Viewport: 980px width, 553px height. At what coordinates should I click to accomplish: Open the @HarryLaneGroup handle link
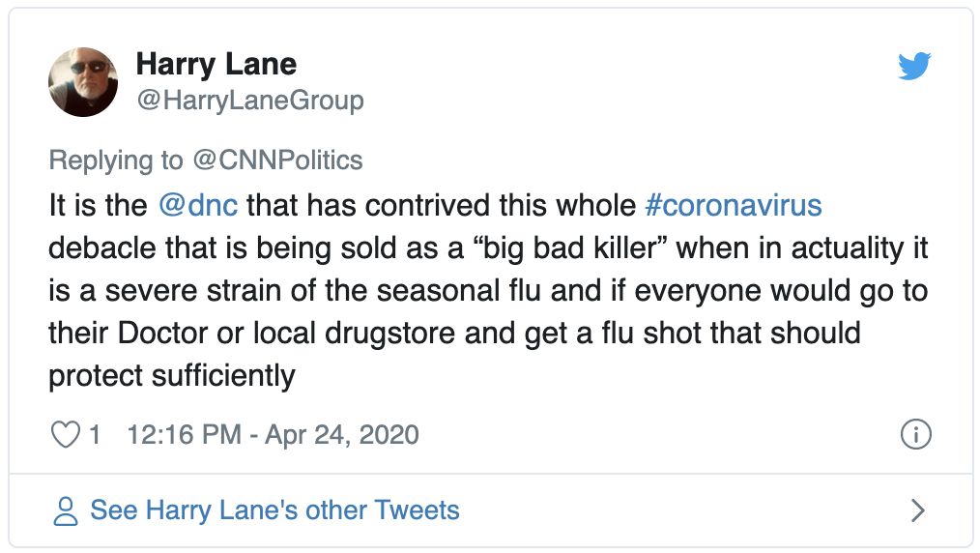pos(250,100)
